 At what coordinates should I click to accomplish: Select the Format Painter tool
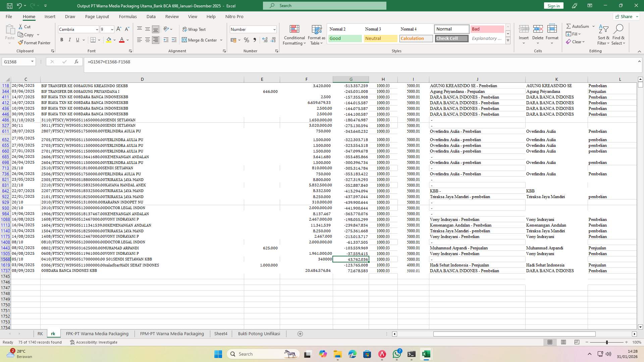35,43
